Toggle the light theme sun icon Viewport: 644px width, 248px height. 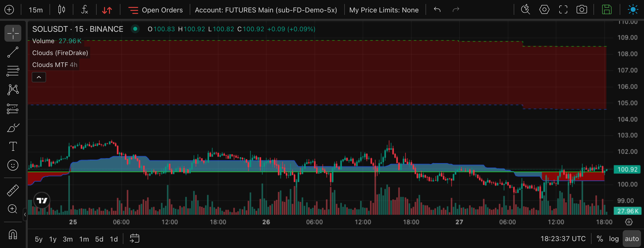(x=633, y=10)
